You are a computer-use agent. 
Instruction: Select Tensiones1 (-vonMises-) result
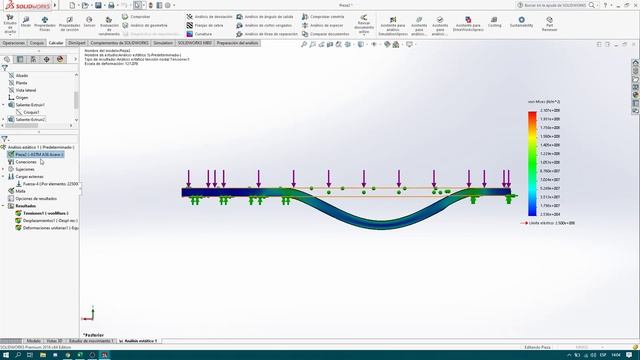click(42, 213)
